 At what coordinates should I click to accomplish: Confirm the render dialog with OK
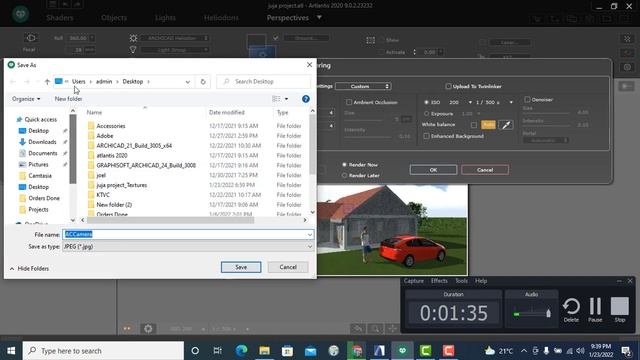[433, 170]
